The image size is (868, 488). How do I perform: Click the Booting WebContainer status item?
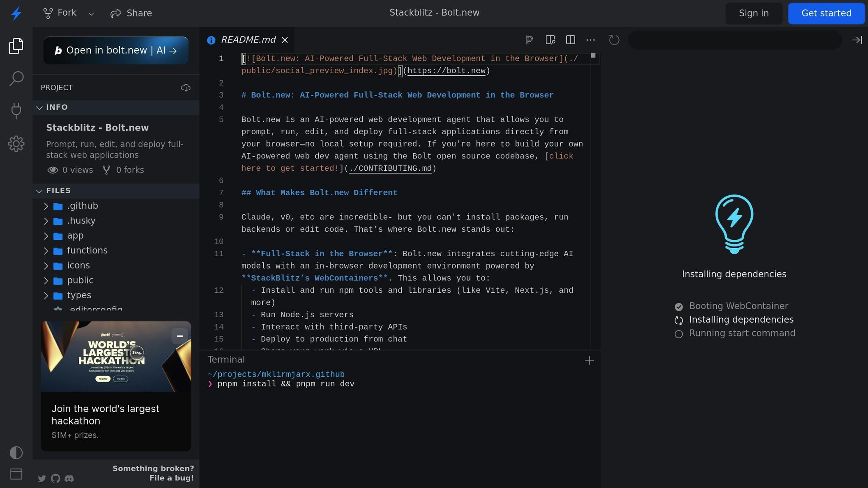coord(738,306)
